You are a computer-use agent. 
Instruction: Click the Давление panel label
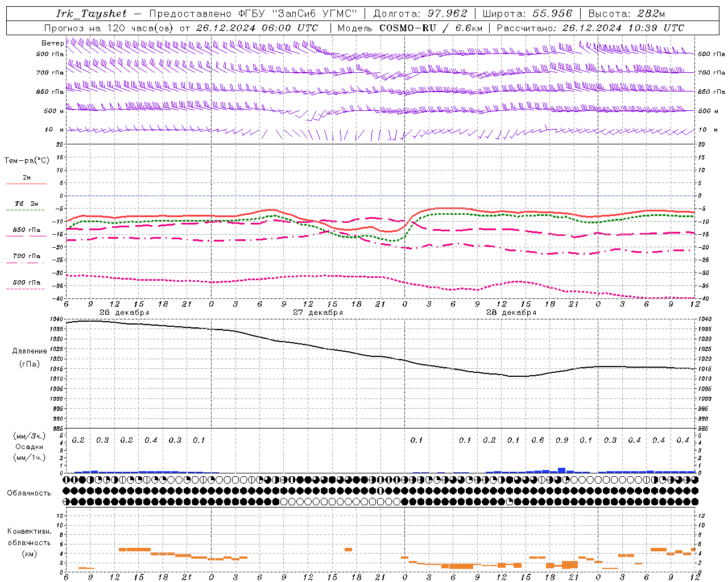pyautogui.click(x=30, y=351)
